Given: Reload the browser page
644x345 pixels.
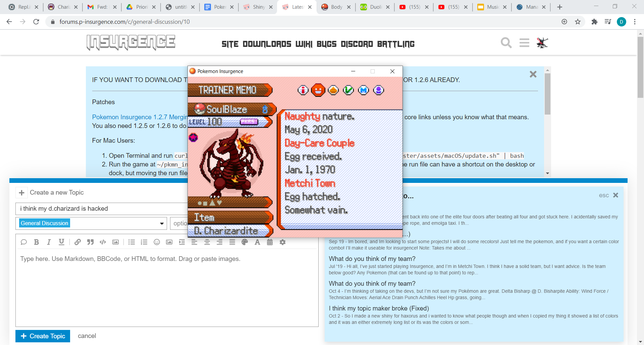Looking at the screenshot, I should (x=36, y=22).
